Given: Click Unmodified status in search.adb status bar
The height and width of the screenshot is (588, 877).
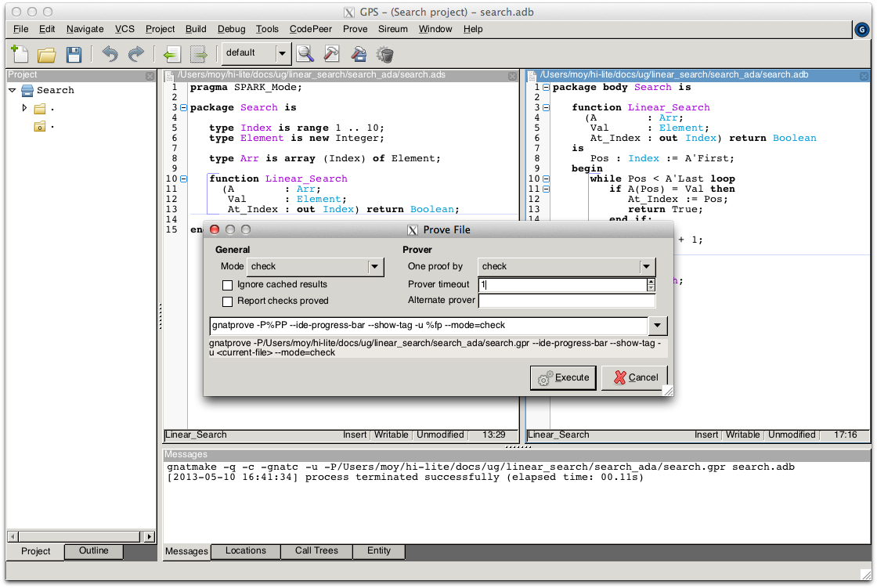Looking at the screenshot, I should [792, 435].
